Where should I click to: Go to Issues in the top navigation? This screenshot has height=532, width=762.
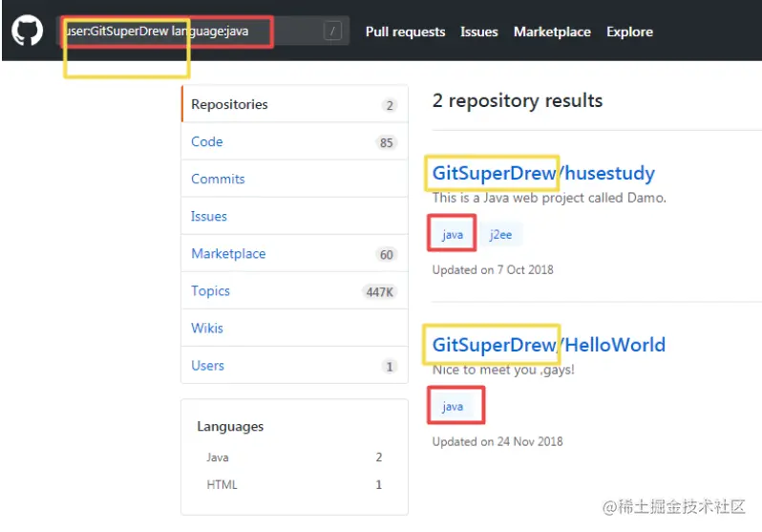(479, 32)
